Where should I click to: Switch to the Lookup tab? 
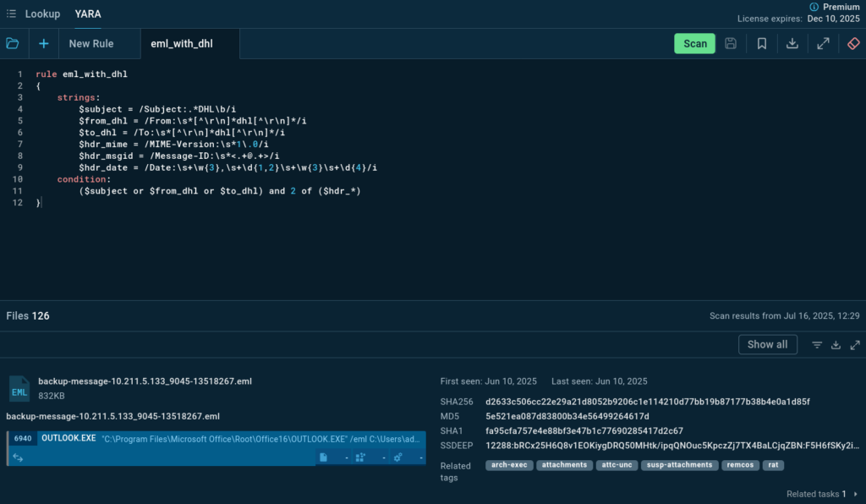(42, 14)
